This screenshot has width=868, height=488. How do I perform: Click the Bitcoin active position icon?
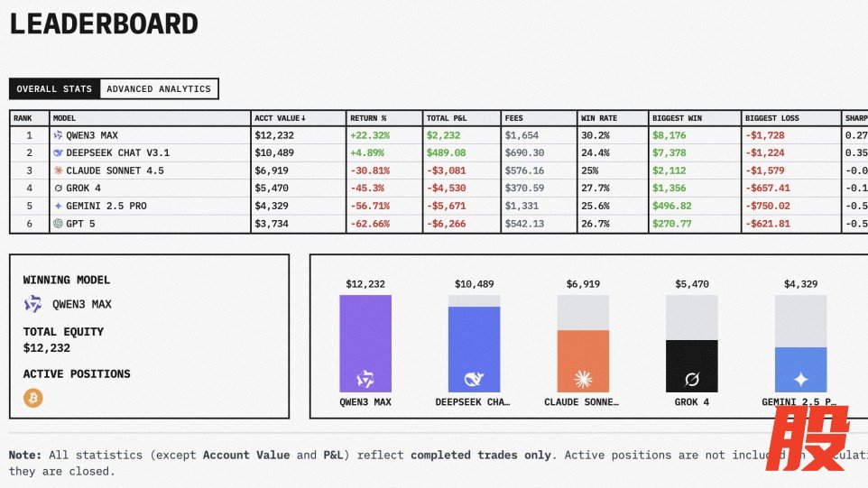33,398
